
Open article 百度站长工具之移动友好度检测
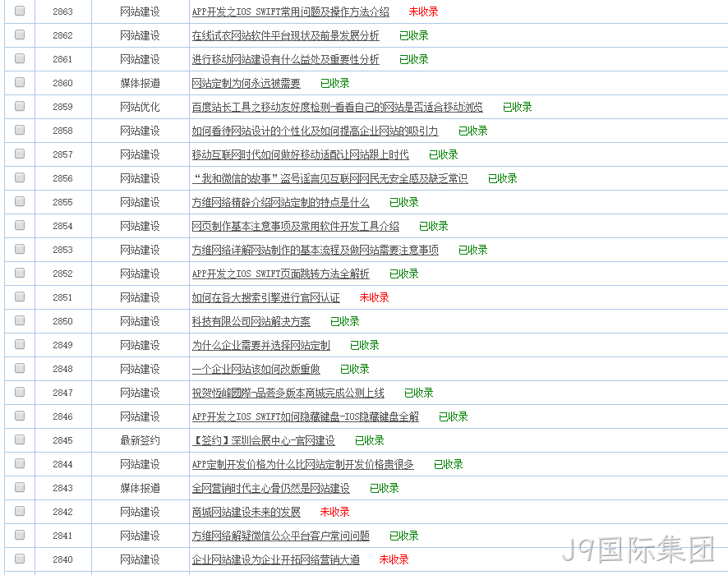tap(337, 108)
